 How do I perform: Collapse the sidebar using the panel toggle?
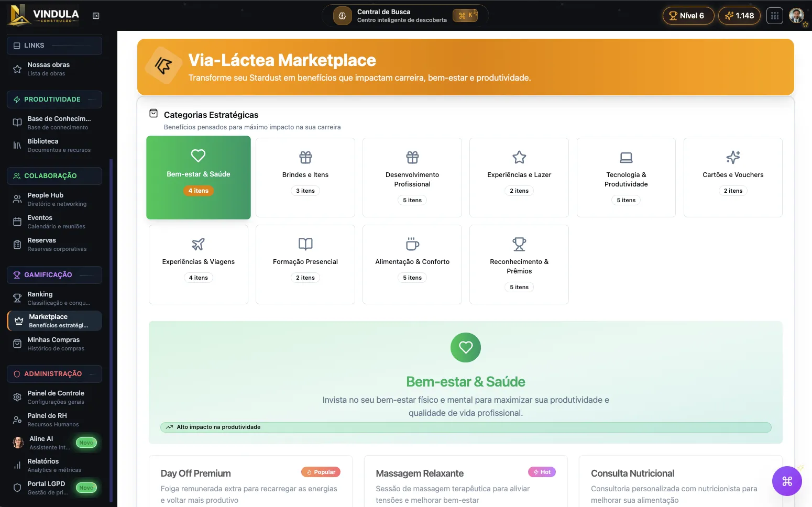pos(96,15)
